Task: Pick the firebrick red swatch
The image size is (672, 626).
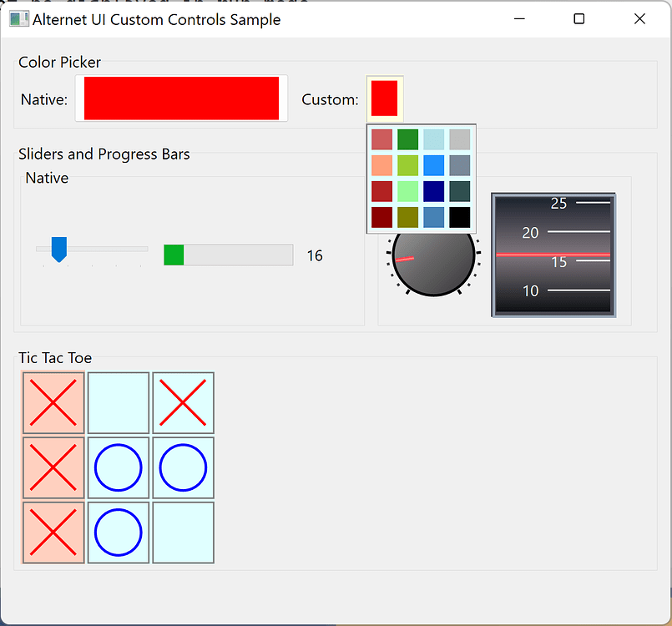Action: 381,191
